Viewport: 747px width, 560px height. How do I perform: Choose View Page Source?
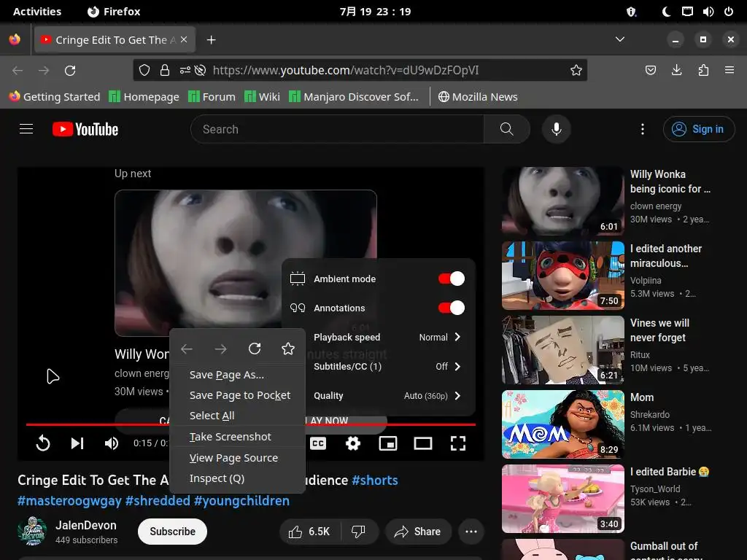pos(237,458)
